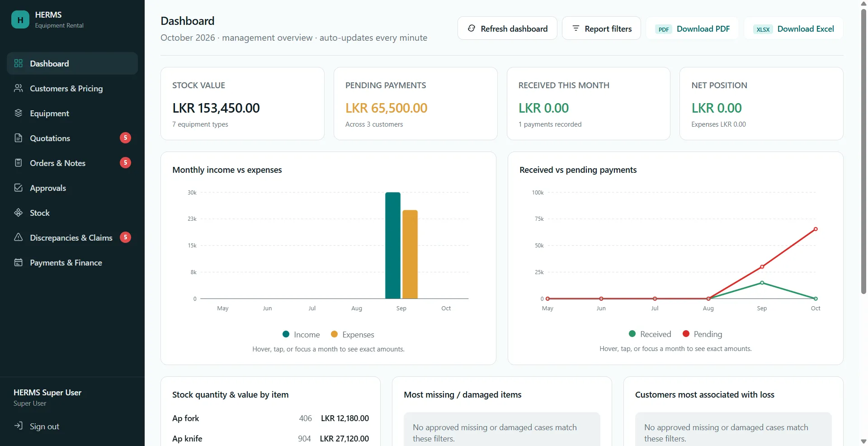Image resolution: width=868 pixels, height=446 pixels.
Task: Go to the Equipment section
Action: coord(72,113)
